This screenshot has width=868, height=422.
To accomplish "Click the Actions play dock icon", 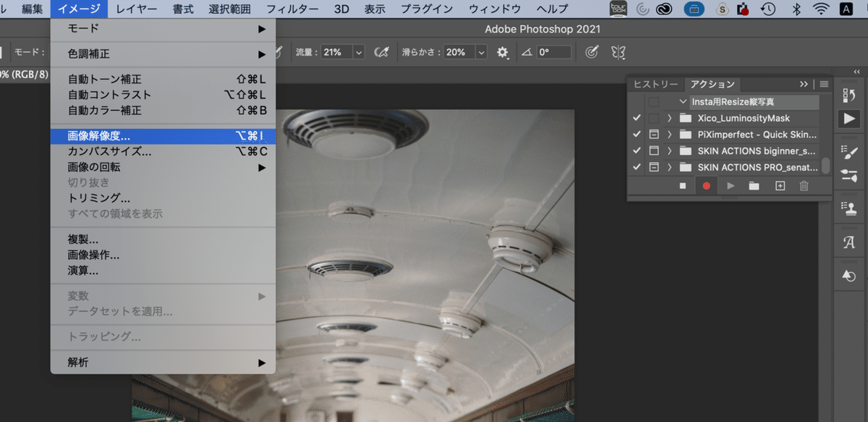I will 849,119.
